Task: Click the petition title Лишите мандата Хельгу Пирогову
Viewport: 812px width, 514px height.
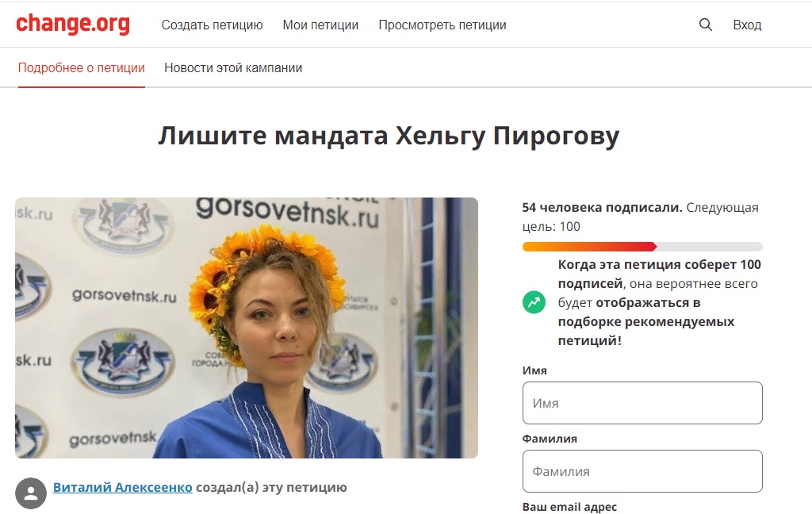Action: [x=389, y=136]
